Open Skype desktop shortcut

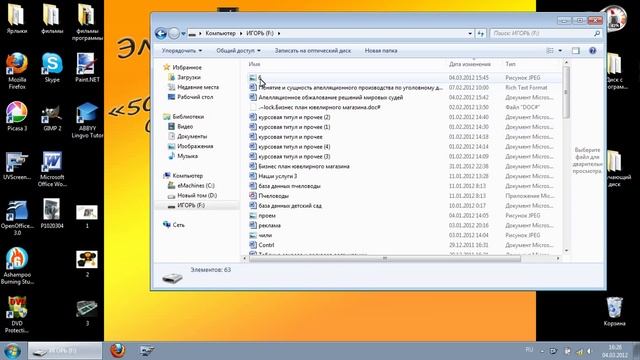coord(52,67)
